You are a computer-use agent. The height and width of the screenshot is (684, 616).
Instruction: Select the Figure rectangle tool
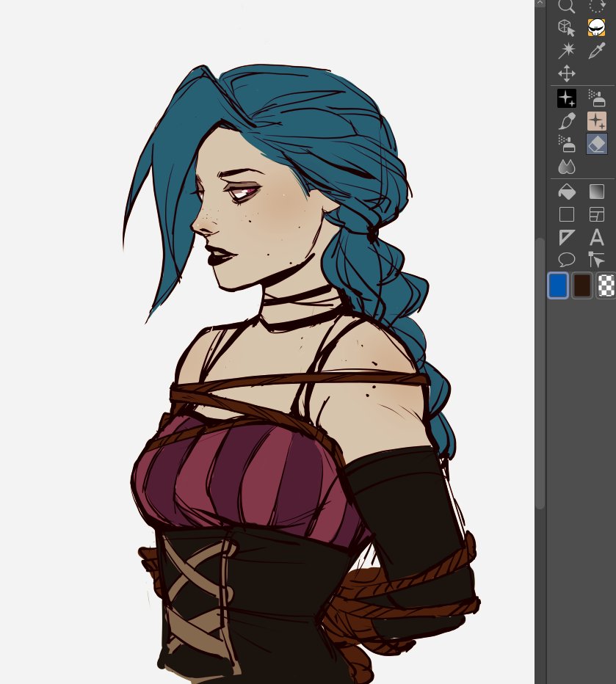pyautogui.click(x=566, y=214)
